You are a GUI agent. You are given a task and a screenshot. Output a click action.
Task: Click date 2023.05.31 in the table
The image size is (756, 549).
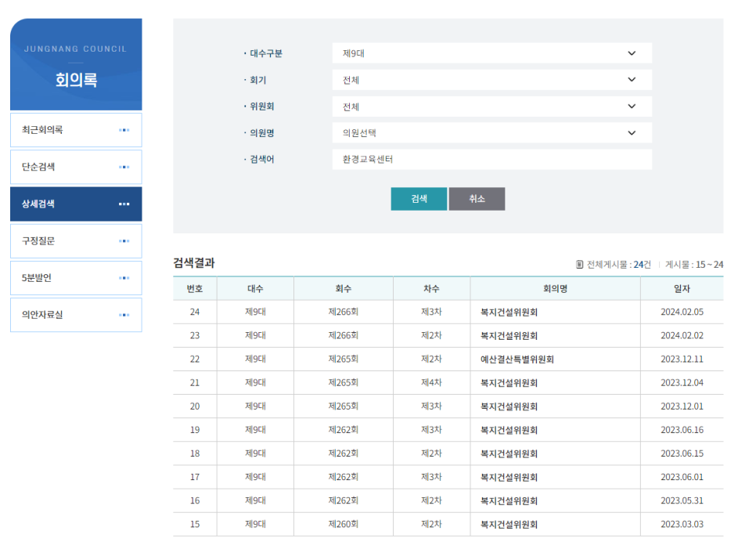682,500
